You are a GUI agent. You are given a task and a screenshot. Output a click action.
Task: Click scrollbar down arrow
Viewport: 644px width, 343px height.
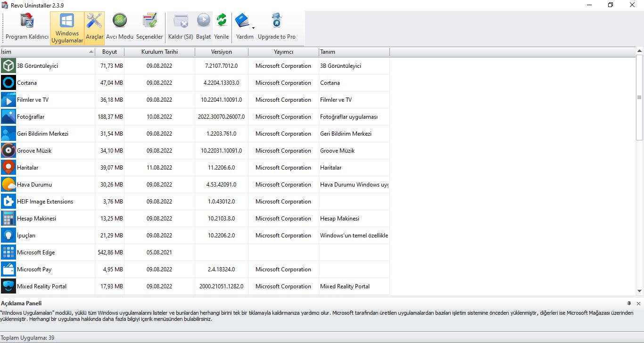[640, 291]
